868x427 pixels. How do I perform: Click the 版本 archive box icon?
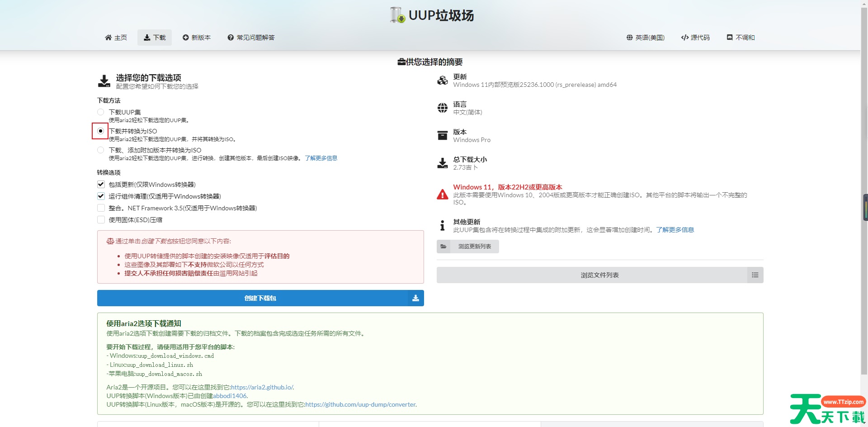[443, 136]
